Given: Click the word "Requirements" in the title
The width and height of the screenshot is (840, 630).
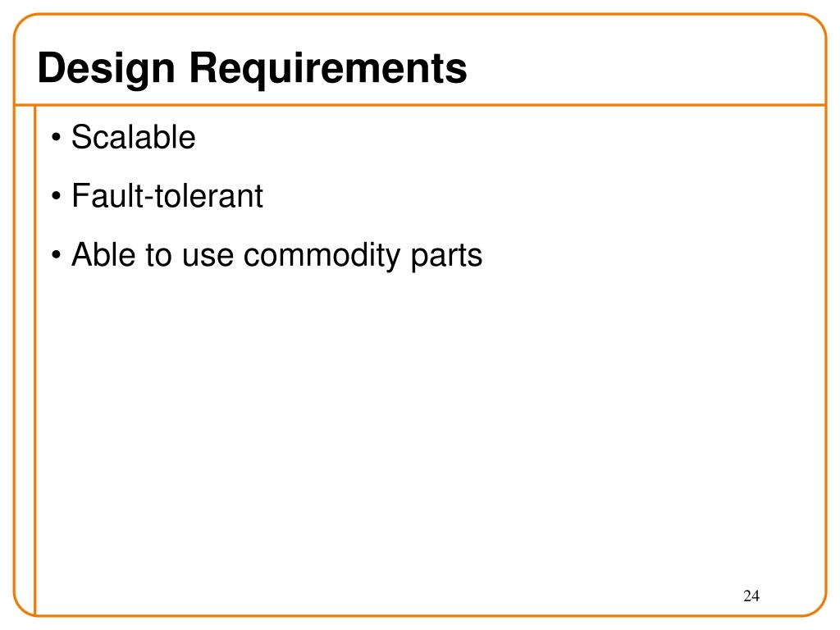Looking at the screenshot, I should [328, 69].
